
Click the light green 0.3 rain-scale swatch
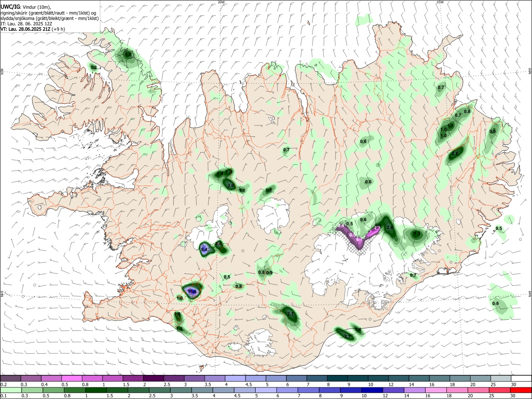[32, 390]
